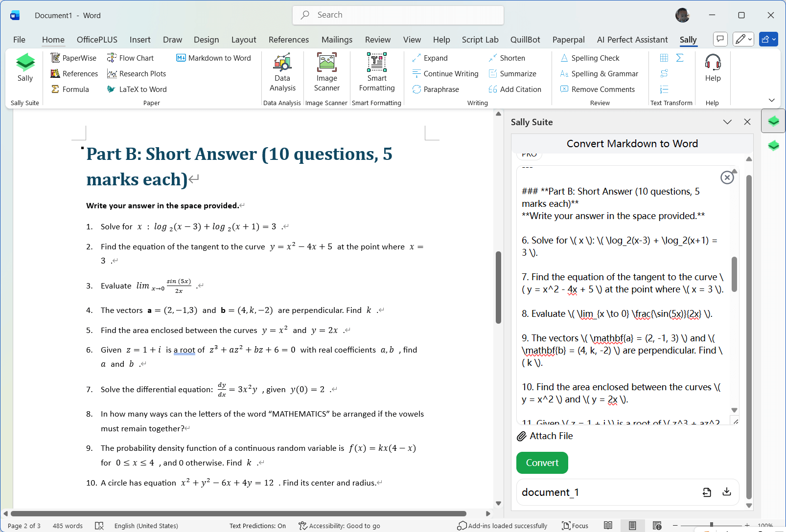Open the QuillBot tab

click(525, 40)
